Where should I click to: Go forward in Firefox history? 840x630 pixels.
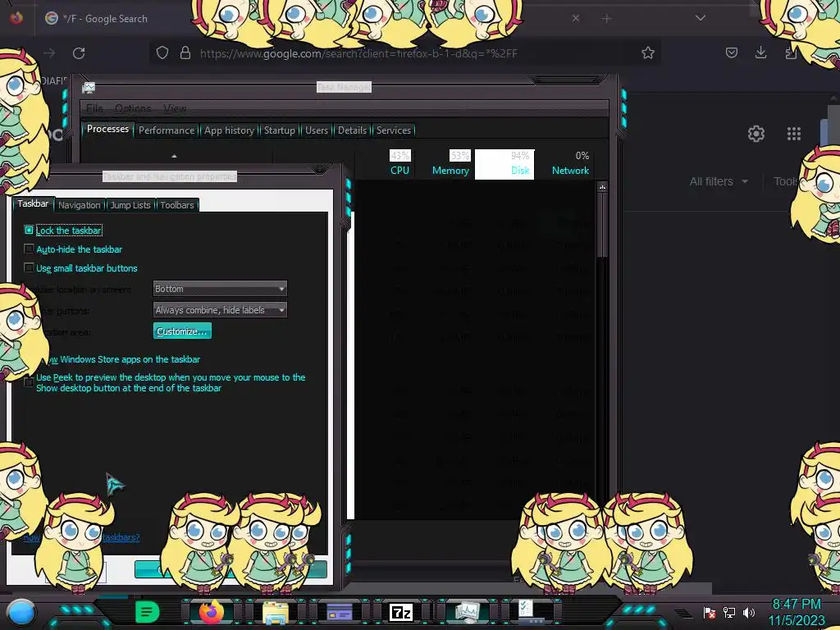tap(49, 53)
